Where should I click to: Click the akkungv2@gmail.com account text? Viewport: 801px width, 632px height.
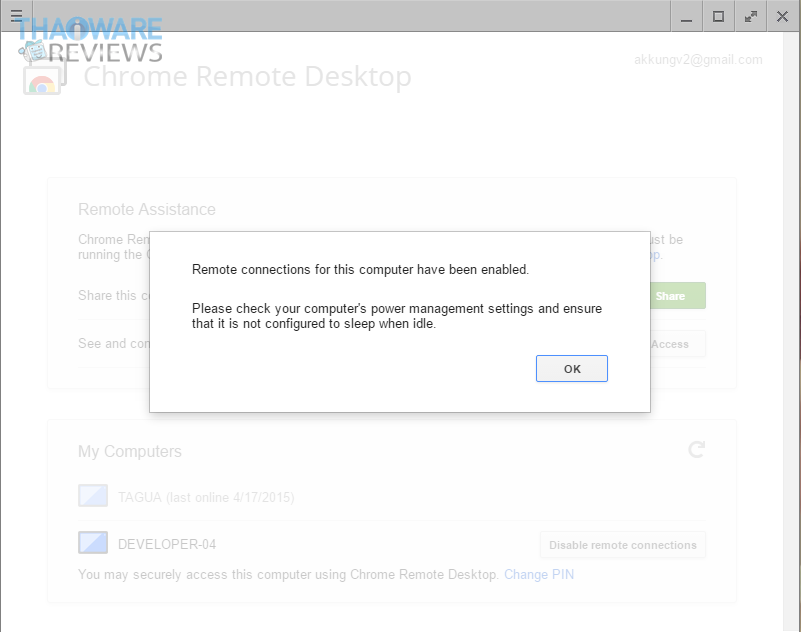click(698, 60)
